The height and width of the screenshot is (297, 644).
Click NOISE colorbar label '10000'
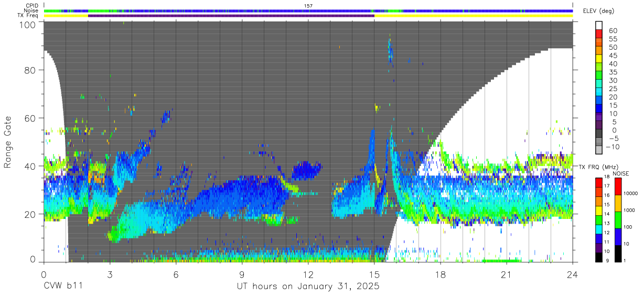(631, 194)
